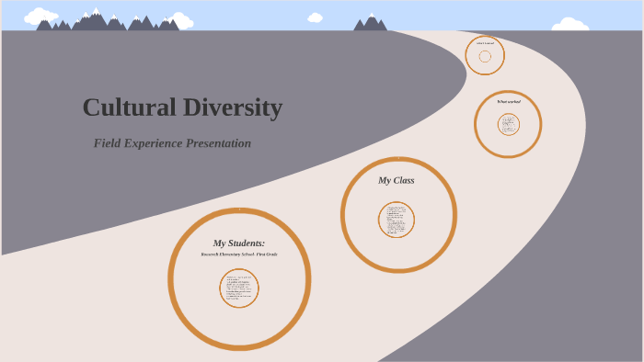Viewport: 644px width, 362px height.
Task: Open the "My Students:" topic heading
Action: (x=238, y=243)
